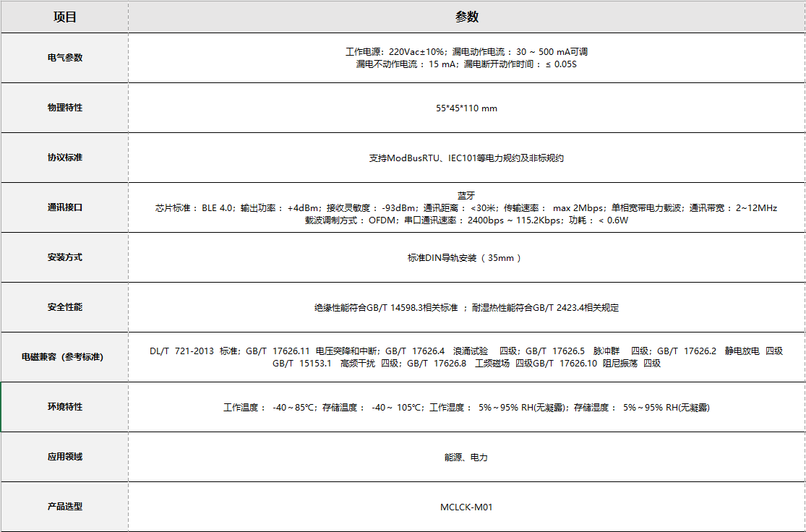Image resolution: width=806 pixels, height=532 pixels.
Task: Click the 安全性能 row label
Action: 64,306
